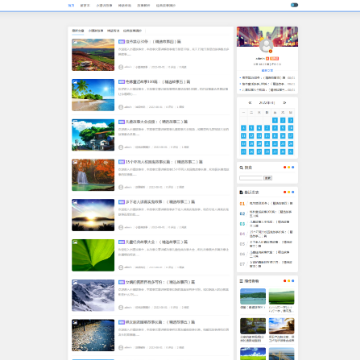Select the first underlined tab above article list
Image resolution: width=360 pixels, height=360 pixels.
click(x=78, y=31)
